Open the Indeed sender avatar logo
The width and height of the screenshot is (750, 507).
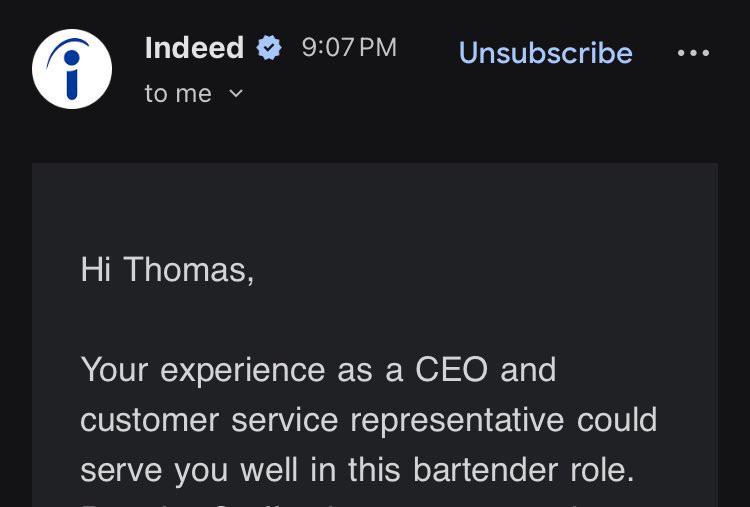point(71,69)
